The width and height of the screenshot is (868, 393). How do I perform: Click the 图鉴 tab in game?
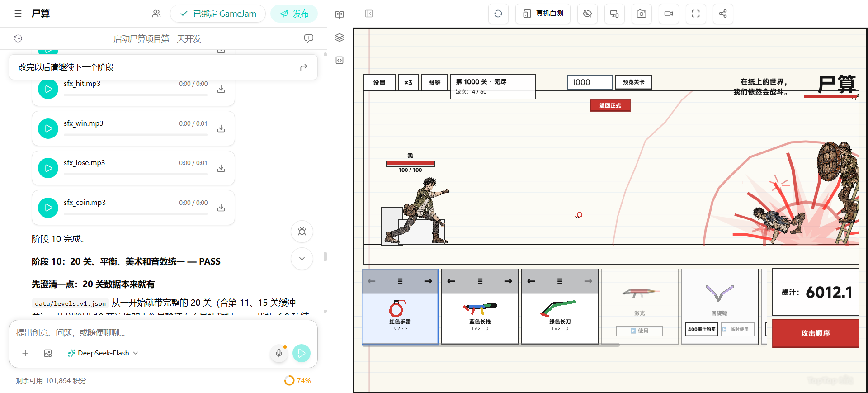[x=434, y=83]
